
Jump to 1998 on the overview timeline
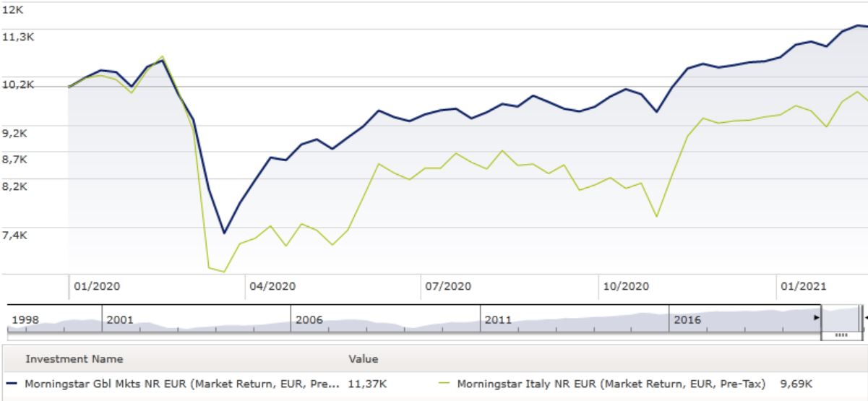25,319
